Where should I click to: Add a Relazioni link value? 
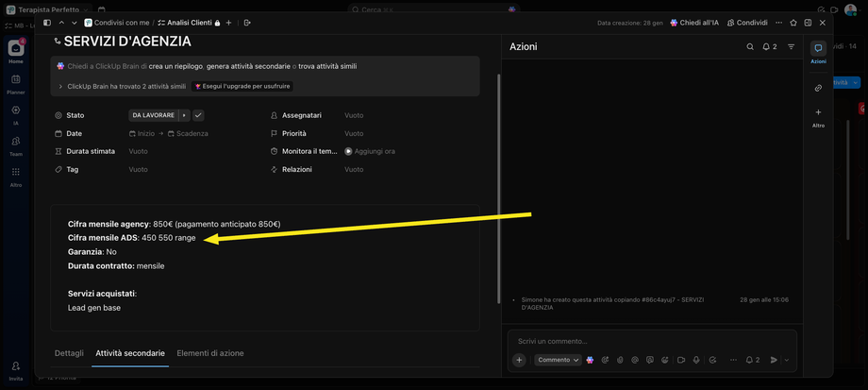point(355,170)
